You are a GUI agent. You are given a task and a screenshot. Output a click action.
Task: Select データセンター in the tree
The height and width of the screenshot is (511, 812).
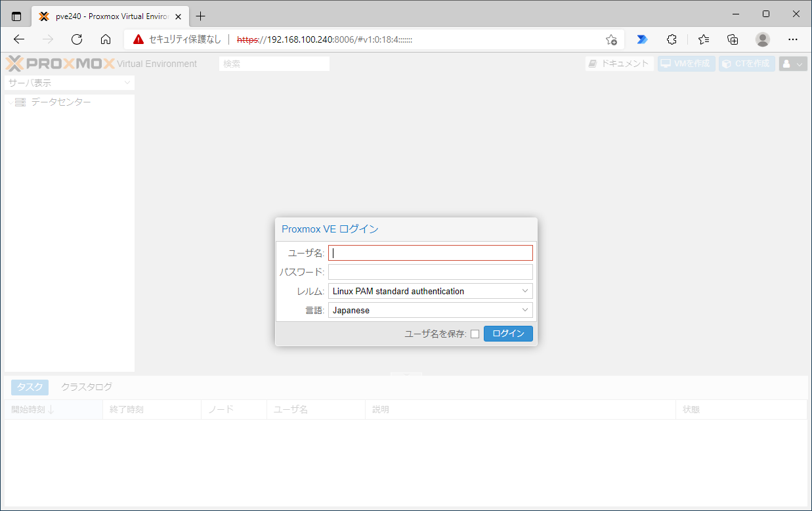pyautogui.click(x=61, y=102)
